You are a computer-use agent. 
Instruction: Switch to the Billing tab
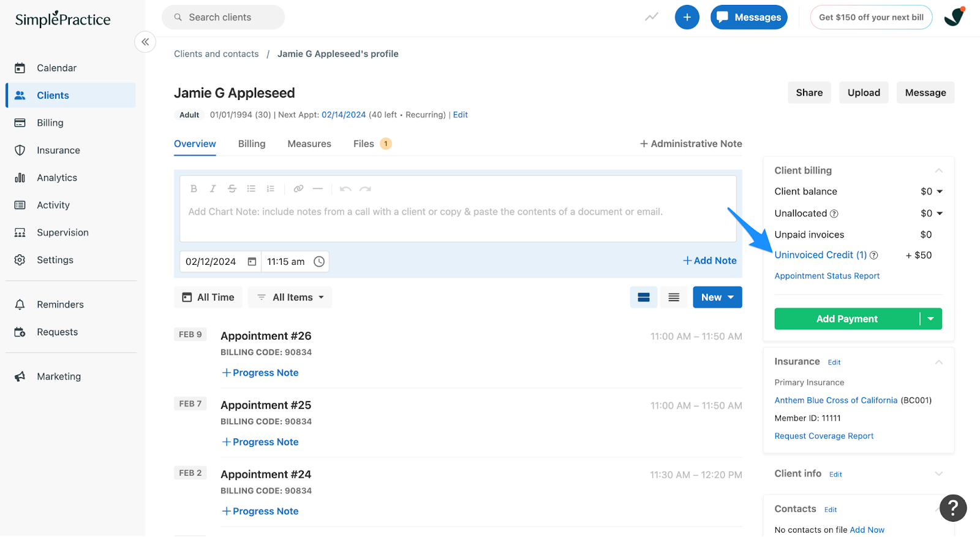(x=252, y=144)
